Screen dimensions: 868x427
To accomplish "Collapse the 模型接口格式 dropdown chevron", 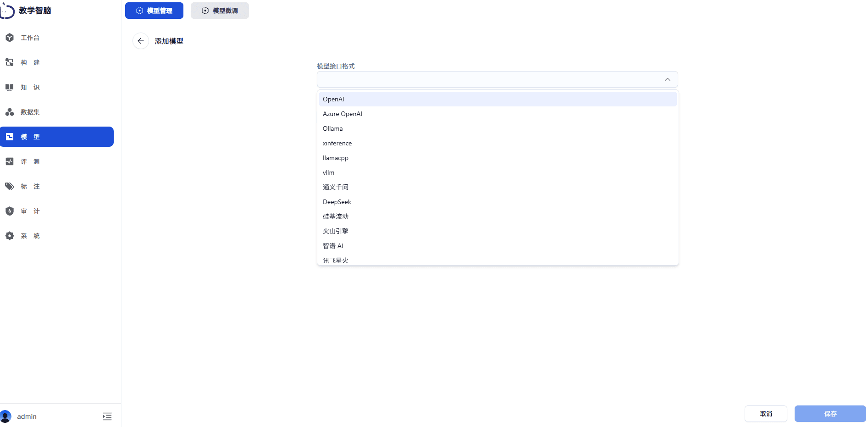I will coord(668,79).
